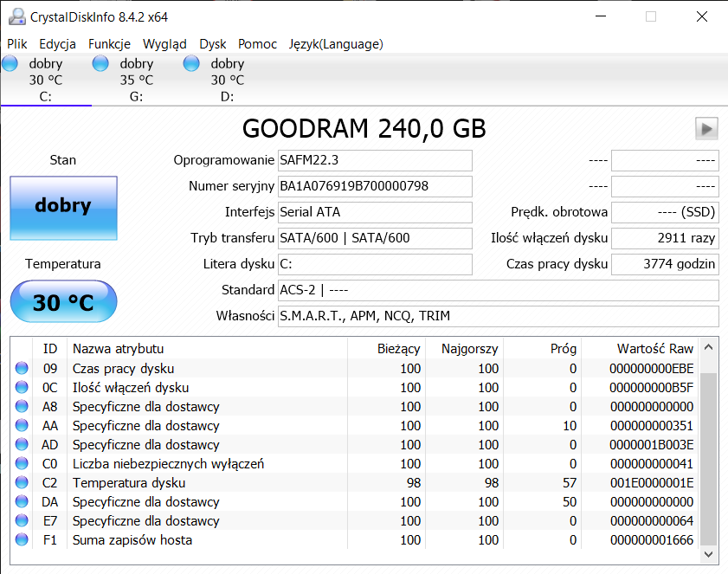Image resolution: width=728 pixels, height=574 pixels.
Task: Open the Wygląd menu
Action: coord(164,44)
